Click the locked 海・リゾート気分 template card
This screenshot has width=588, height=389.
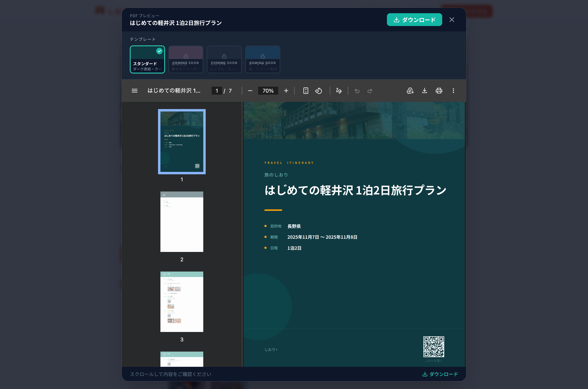coord(263,59)
